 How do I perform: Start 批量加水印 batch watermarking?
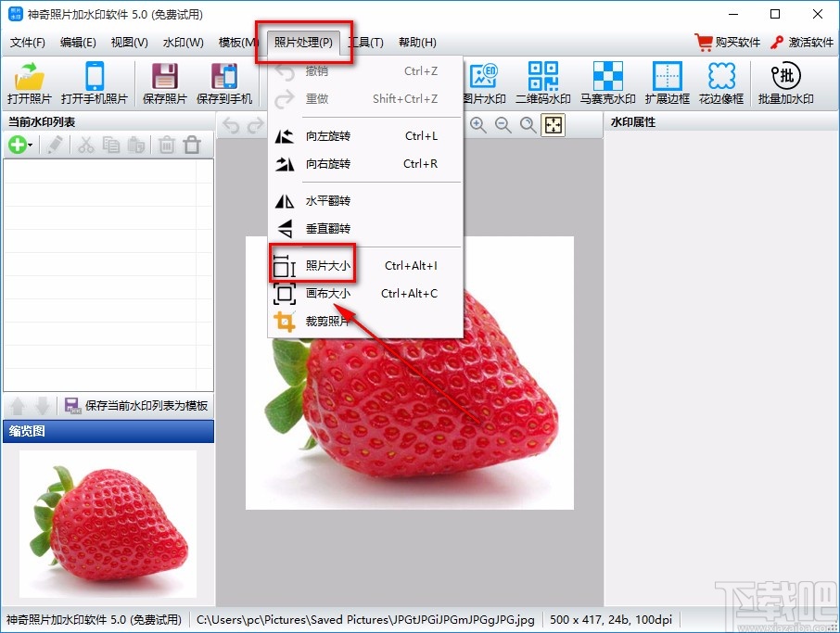coord(786,82)
